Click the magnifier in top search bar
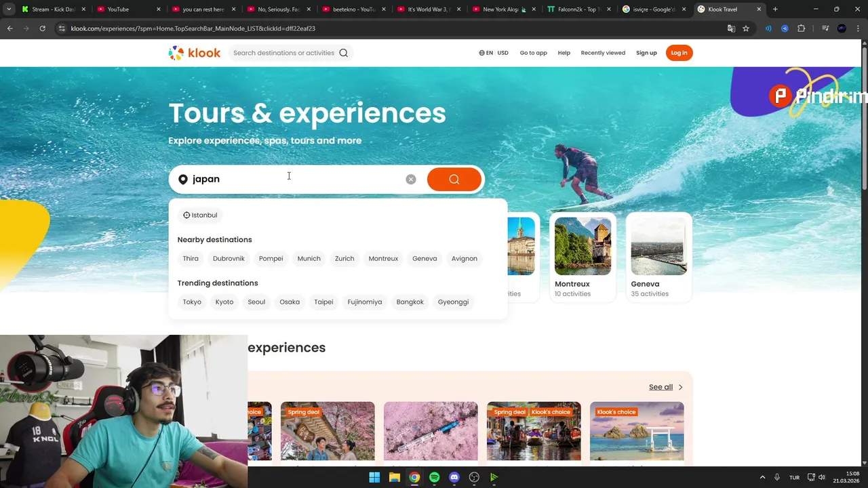The image size is (868, 488). (x=344, y=53)
